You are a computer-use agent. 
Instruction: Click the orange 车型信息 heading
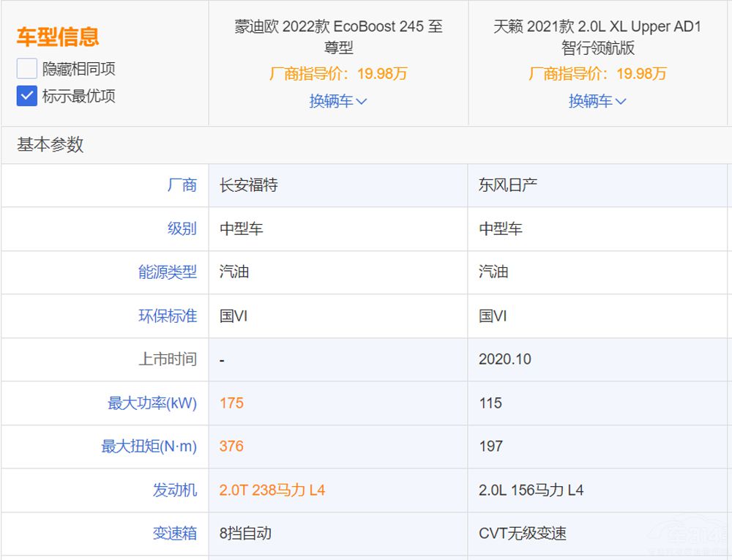(58, 37)
